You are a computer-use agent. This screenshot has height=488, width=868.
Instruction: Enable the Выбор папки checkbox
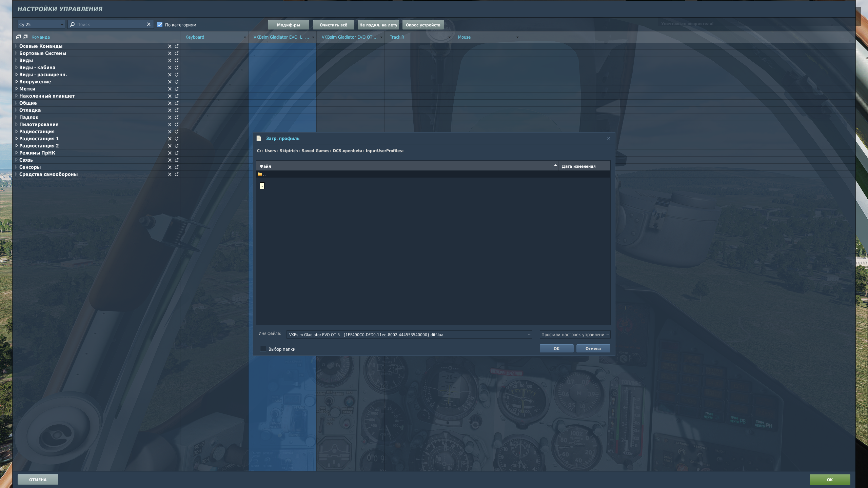click(263, 349)
